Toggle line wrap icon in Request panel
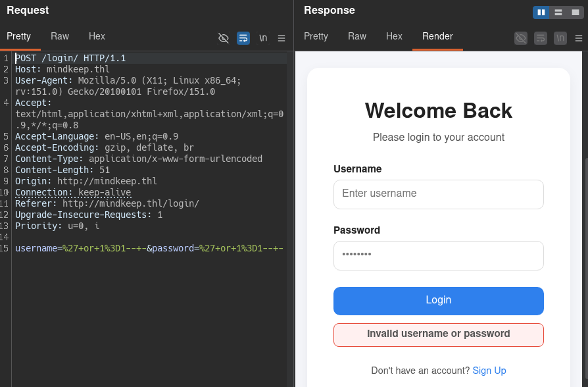Screen dimensions: 588x387 243,38
